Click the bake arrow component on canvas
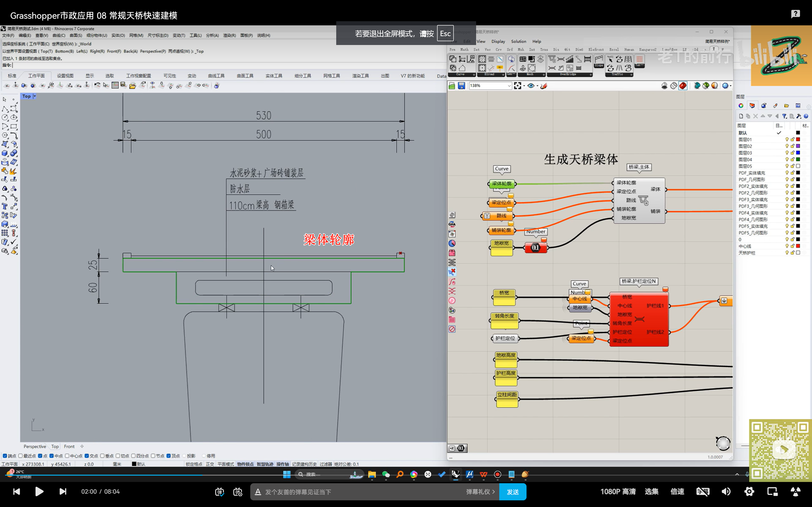The image size is (812, 507). point(724,301)
